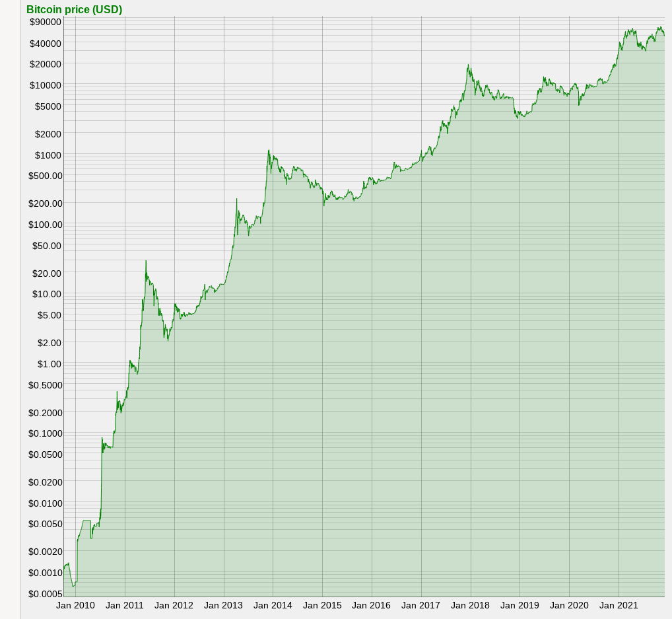Screen dimensions: 672x619
Task: Click the $100.00 y-axis label
Action: [46, 225]
